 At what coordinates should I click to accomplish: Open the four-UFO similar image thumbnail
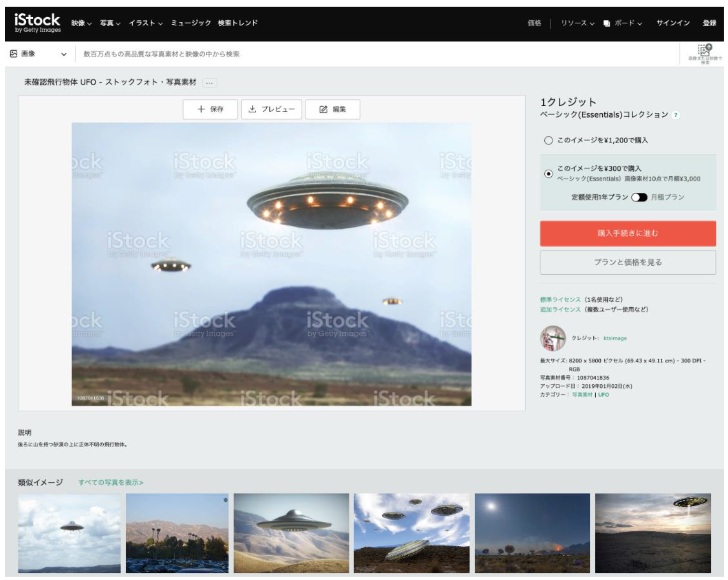(x=411, y=533)
